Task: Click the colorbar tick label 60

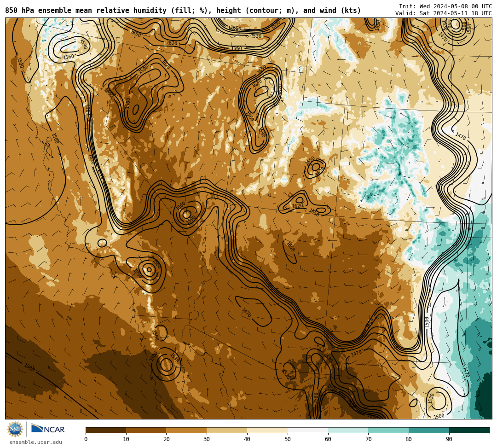Action: coord(328,439)
